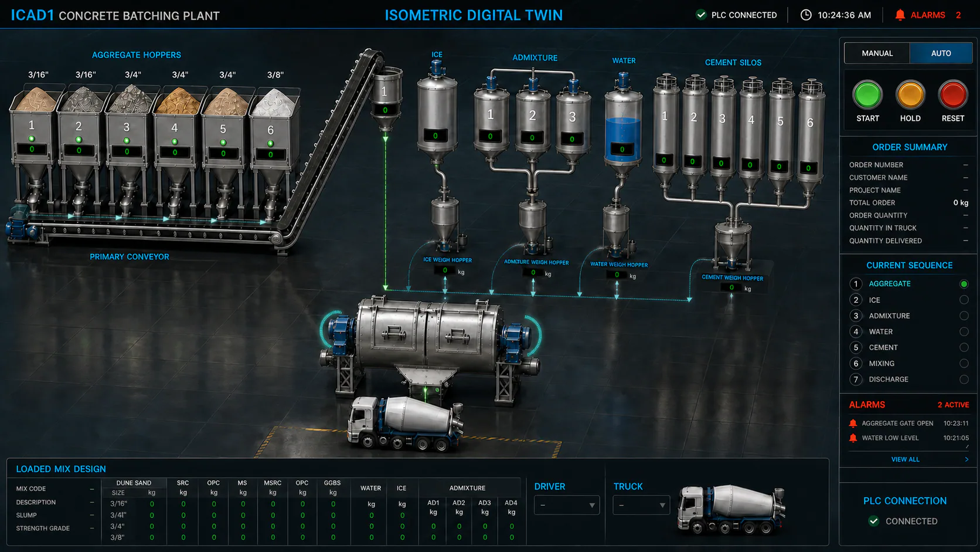
Task: Click the CEMENT WEIGH HOPPER weight readout
Action: 731,287
